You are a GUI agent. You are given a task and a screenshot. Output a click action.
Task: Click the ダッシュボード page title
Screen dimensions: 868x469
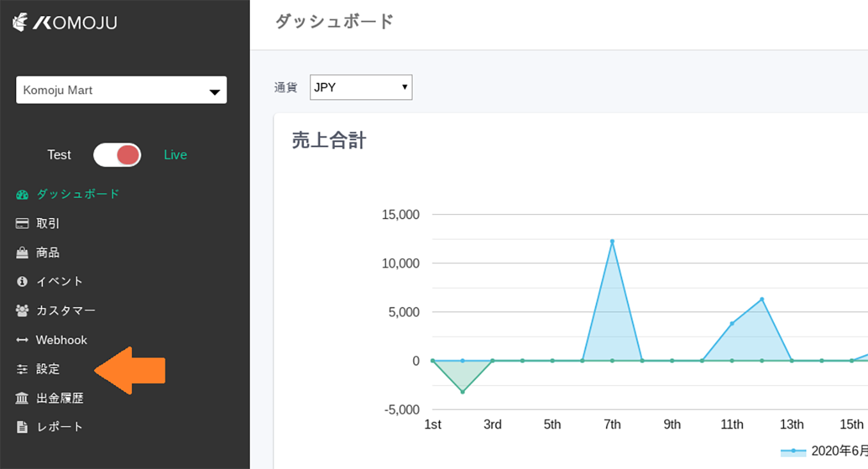click(x=334, y=22)
